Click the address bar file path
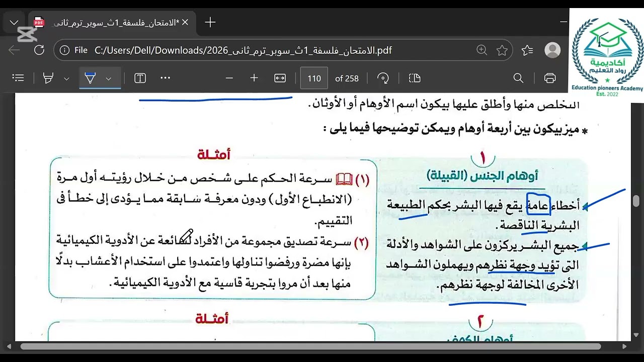This screenshot has width=644, height=362. tap(243, 50)
